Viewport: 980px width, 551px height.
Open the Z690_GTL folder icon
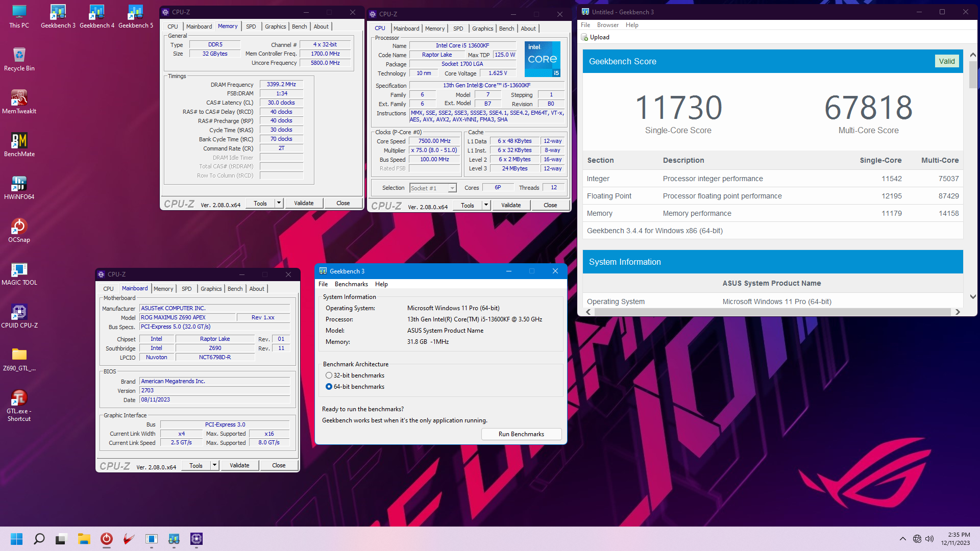19,359
